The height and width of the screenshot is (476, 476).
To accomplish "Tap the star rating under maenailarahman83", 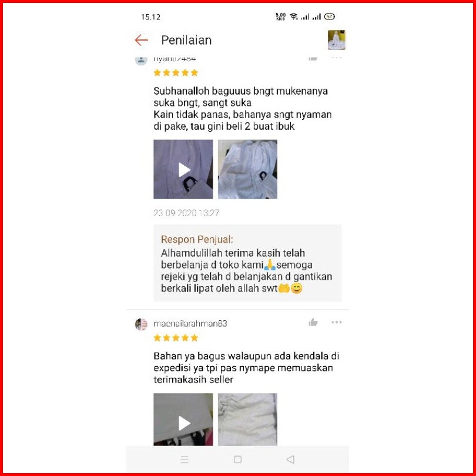I will [176, 338].
